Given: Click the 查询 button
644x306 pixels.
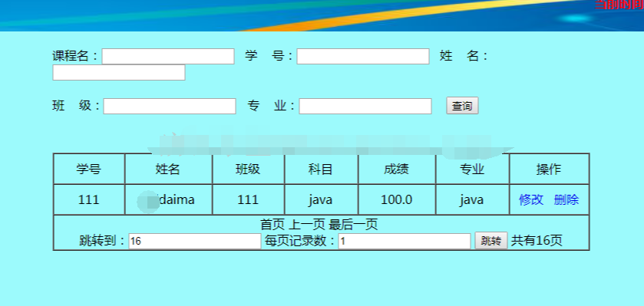Looking at the screenshot, I should (462, 106).
